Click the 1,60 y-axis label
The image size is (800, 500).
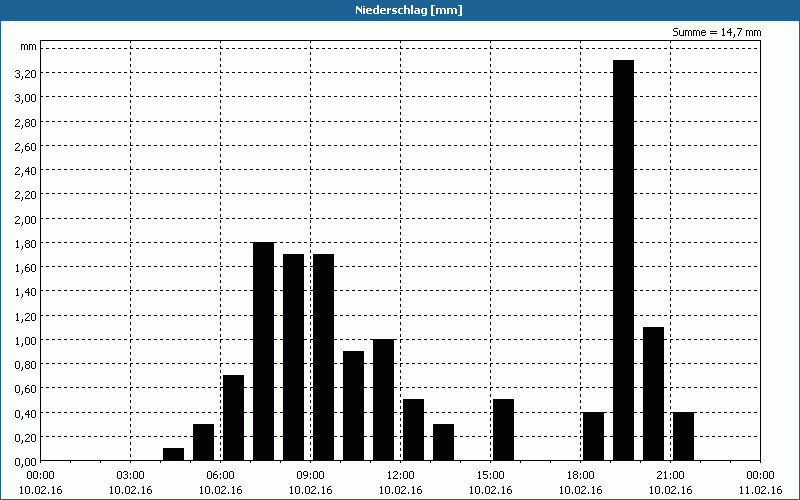point(26,268)
